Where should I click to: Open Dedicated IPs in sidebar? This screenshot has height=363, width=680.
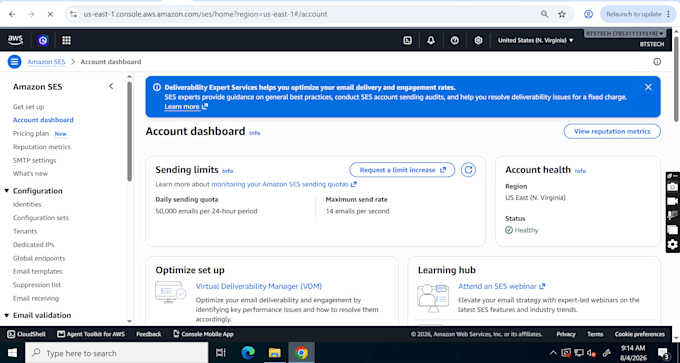(x=33, y=245)
